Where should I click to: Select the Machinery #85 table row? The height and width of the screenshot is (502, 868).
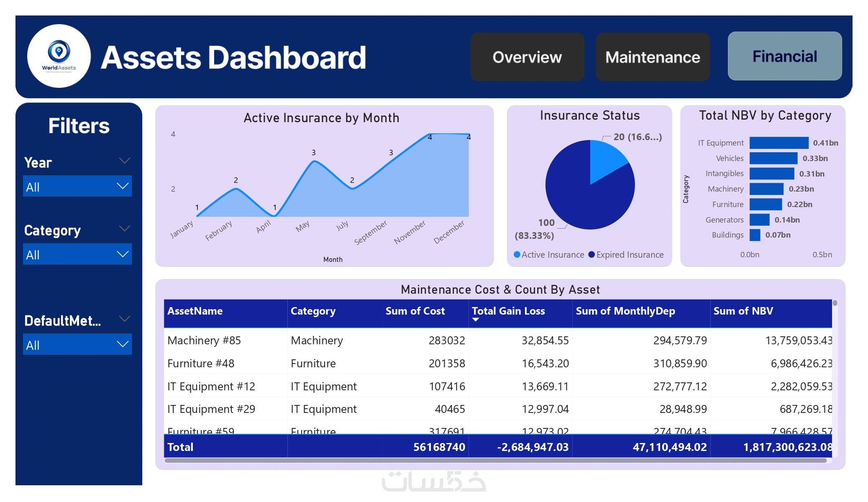point(204,341)
